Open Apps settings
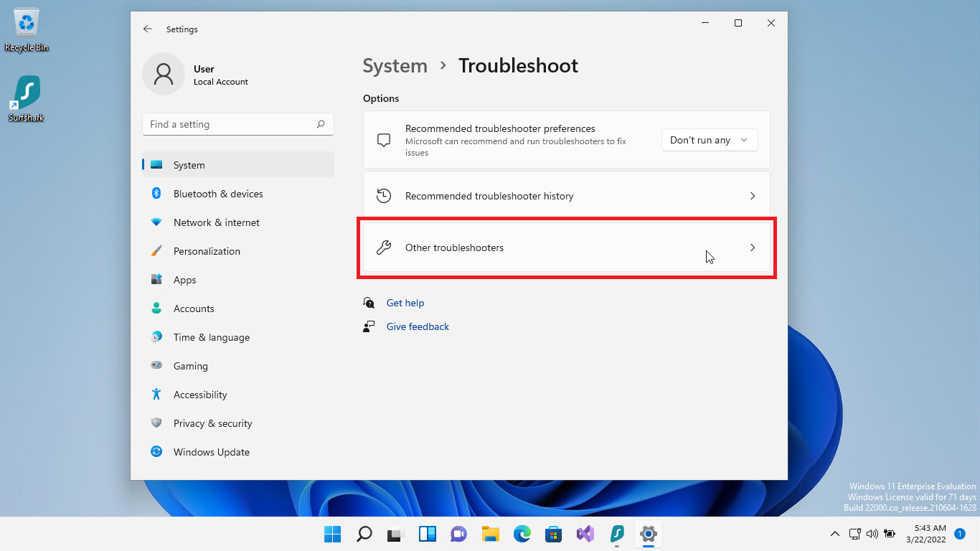The image size is (980, 551). coord(238,280)
